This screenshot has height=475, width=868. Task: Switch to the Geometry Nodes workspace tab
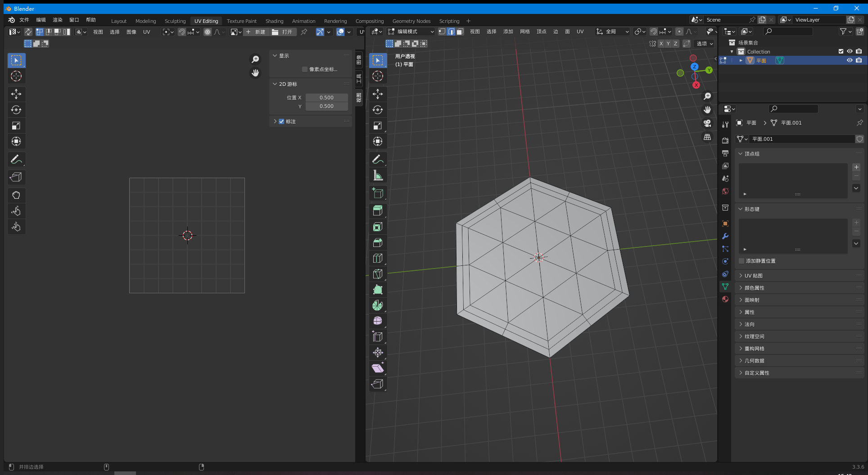pyautogui.click(x=411, y=21)
